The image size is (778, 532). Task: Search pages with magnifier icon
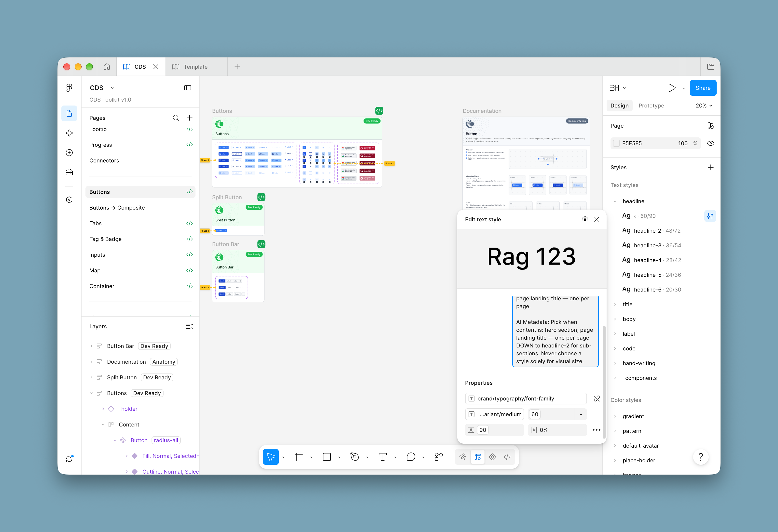[x=176, y=118]
